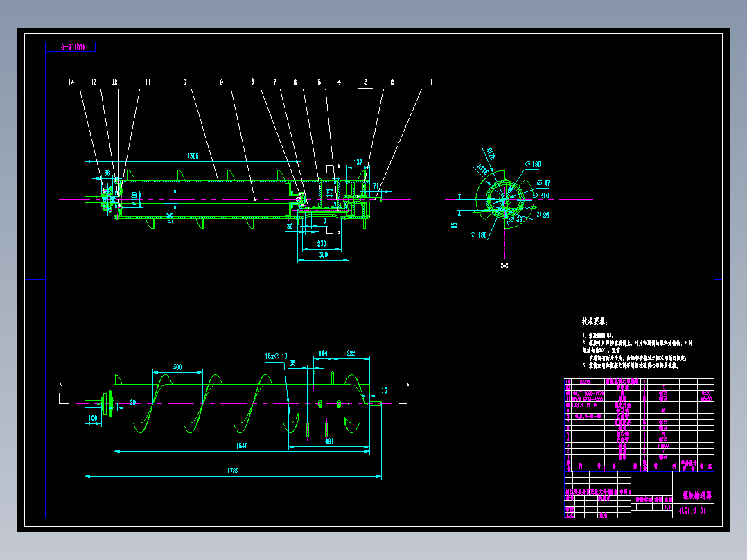
Task: Select the R176 radius label
Action: point(491,153)
